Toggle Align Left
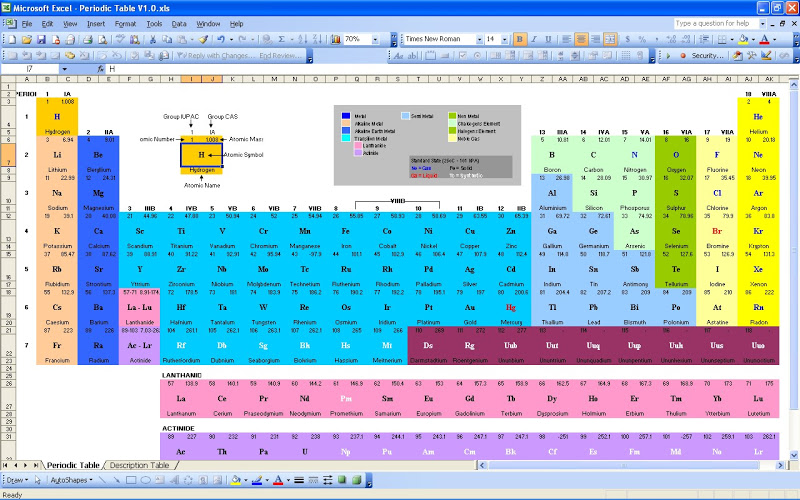 pyautogui.click(x=566, y=39)
